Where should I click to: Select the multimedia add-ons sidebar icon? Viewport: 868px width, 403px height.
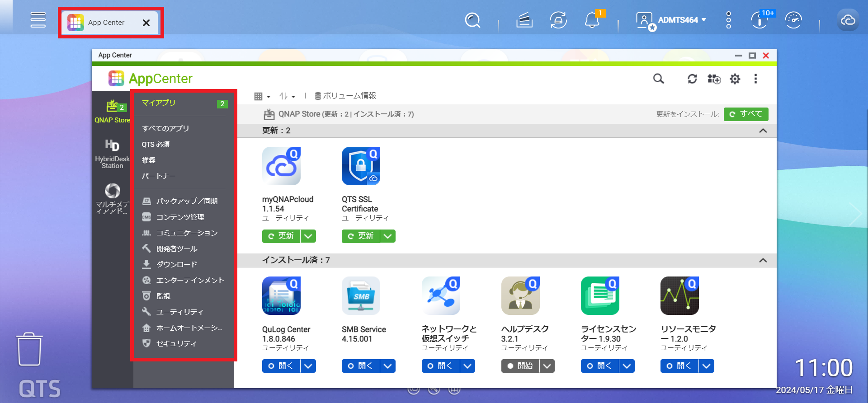click(x=112, y=198)
